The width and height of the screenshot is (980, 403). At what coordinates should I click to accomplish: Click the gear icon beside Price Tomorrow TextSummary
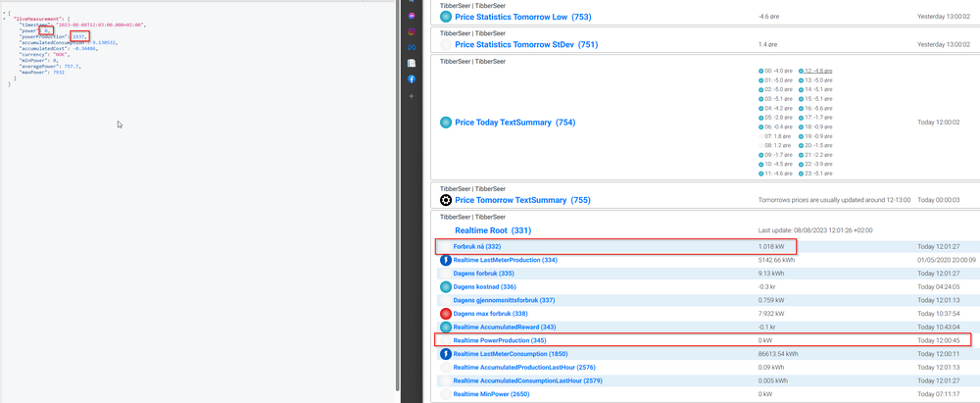pyautogui.click(x=446, y=200)
